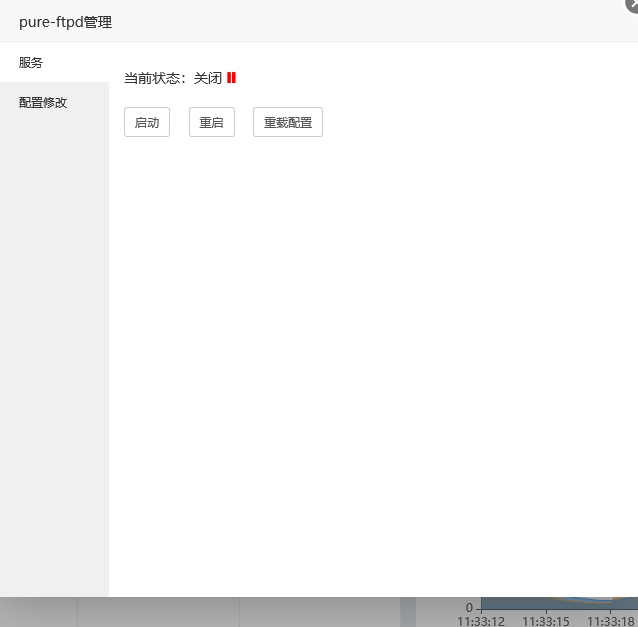Click the 11:33:15 chart time label
638x627 pixels.
545,621
